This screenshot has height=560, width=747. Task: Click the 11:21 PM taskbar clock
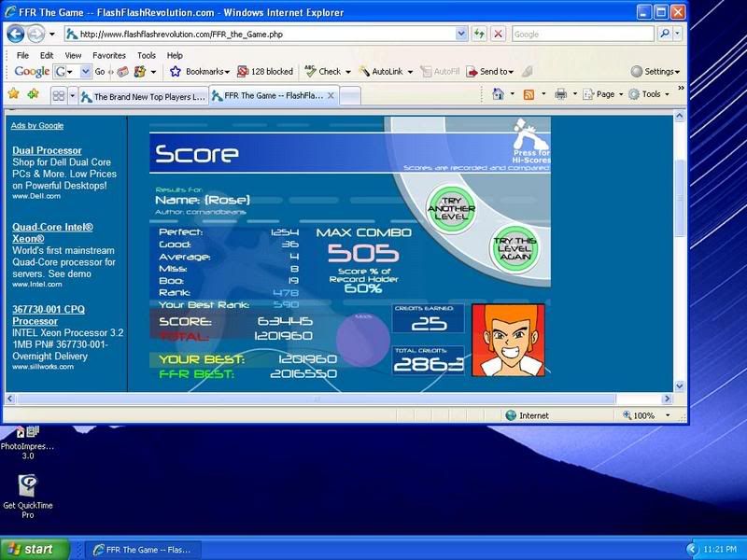click(x=719, y=550)
